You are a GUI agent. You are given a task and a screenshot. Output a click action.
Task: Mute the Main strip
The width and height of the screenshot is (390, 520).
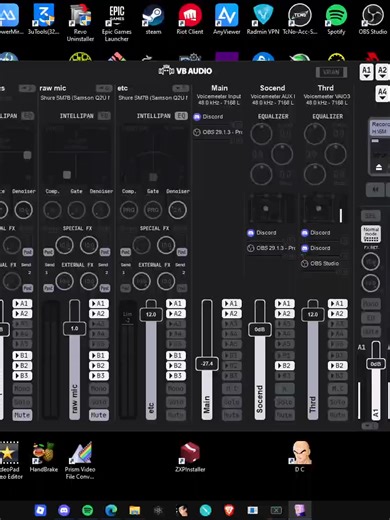[x=232, y=415]
